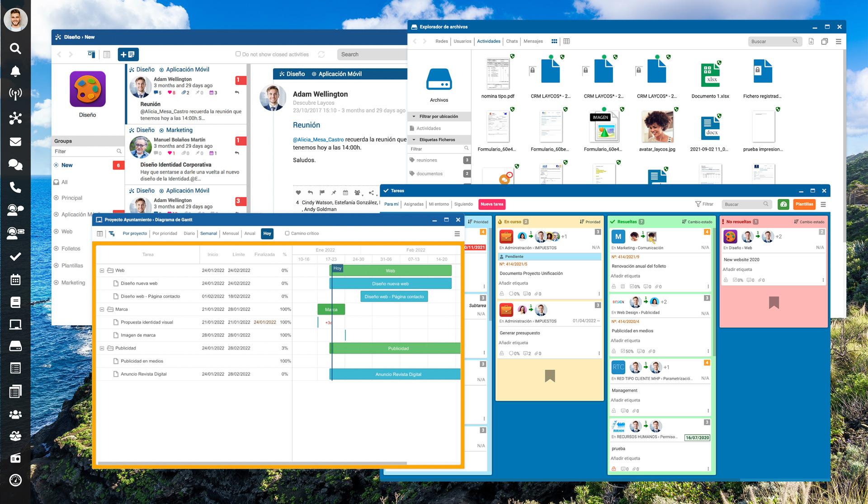868x504 pixels.
Task: Click the 'Nueva tarea' button
Action: click(x=492, y=204)
